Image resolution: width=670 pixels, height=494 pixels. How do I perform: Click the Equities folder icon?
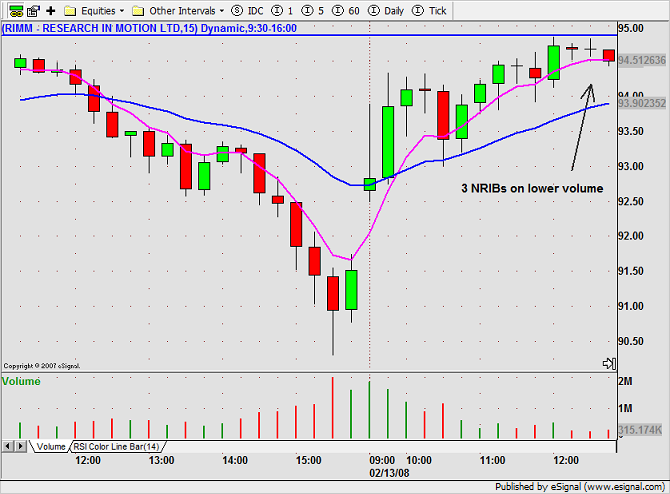click(70, 11)
